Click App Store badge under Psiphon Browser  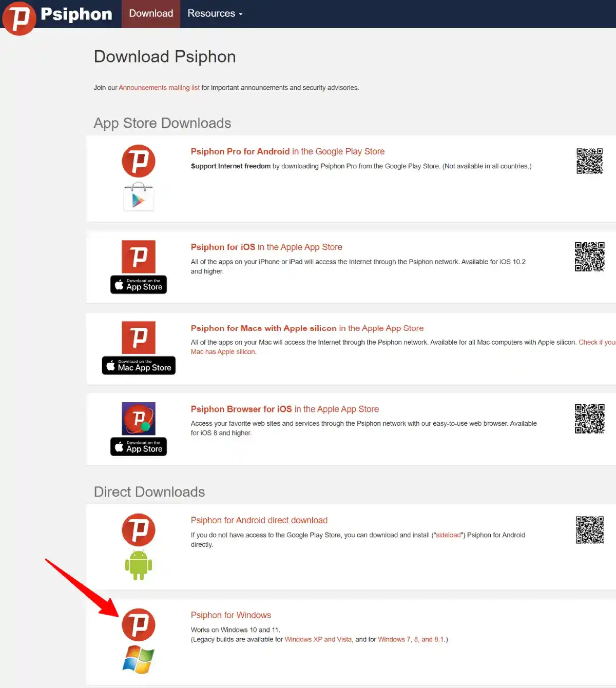point(139,446)
